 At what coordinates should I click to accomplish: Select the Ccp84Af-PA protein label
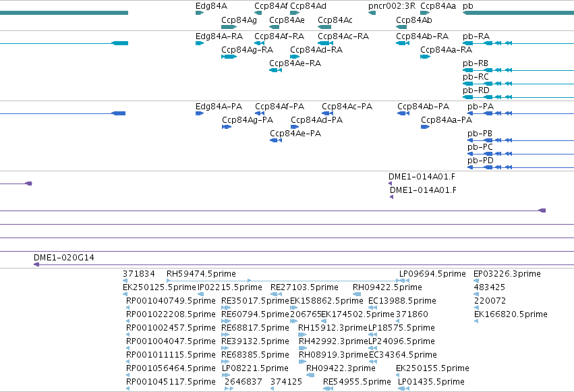tap(280, 107)
